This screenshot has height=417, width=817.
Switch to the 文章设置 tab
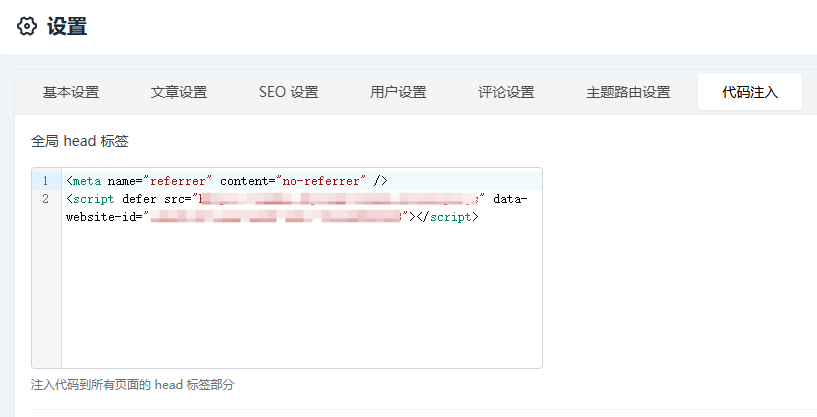(179, 93)
